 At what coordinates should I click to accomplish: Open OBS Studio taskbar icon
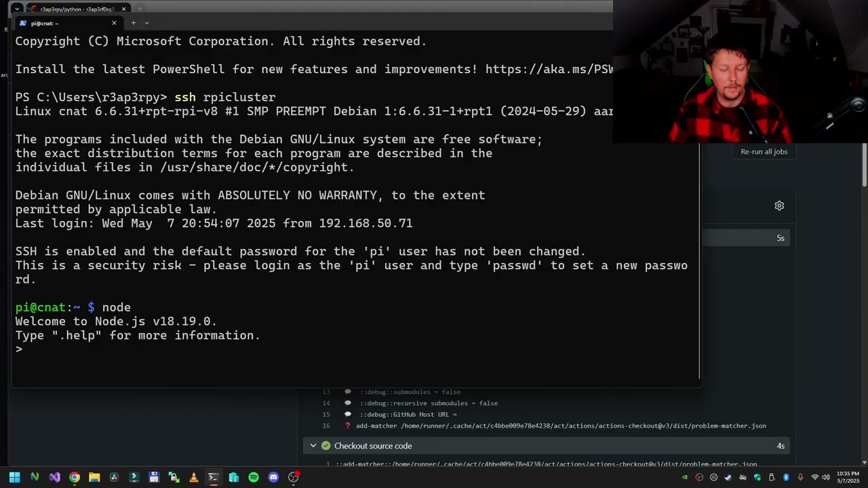pos(294,477)
